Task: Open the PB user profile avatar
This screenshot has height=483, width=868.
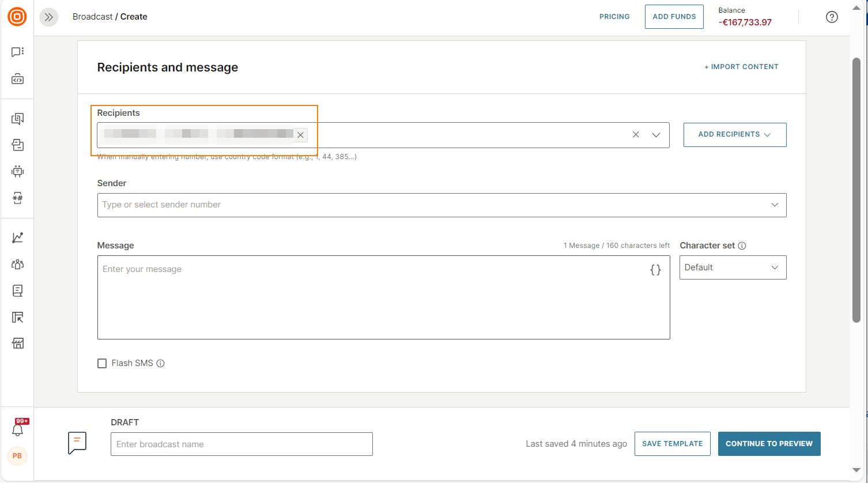Action: [17, 456]
